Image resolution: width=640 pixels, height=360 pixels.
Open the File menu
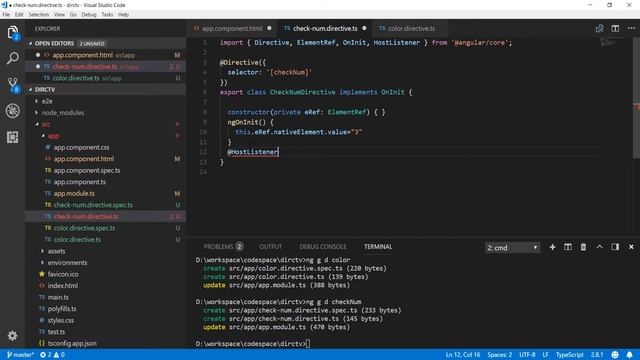coord(6,14)
